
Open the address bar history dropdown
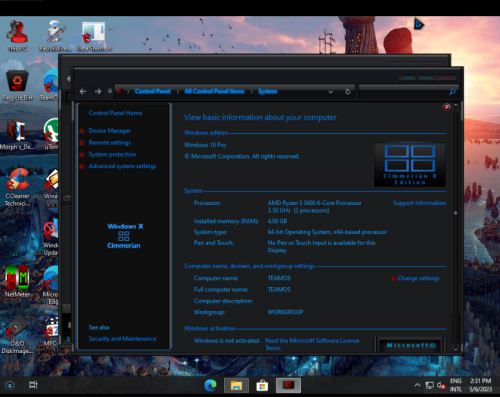click(x=331, y=92)
